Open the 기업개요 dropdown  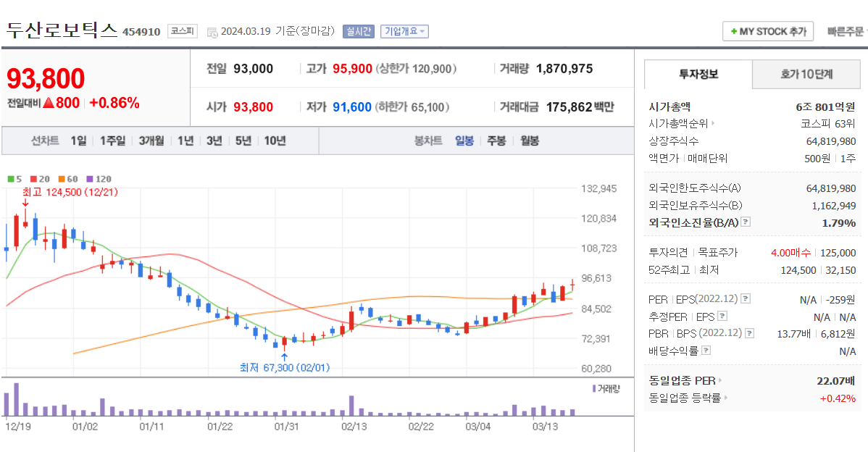[405, 32]
